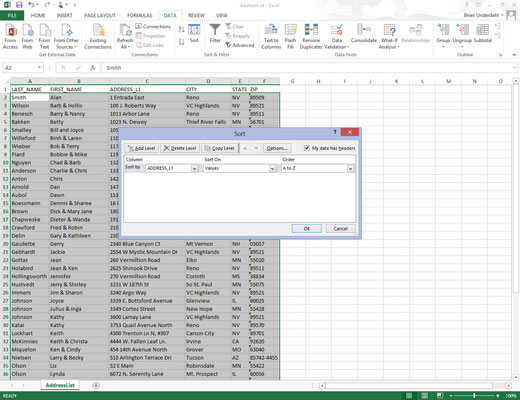Click OK in the Sort dialog
The width and height of the screenshot is (520, 400).
(x=307, y=229)
